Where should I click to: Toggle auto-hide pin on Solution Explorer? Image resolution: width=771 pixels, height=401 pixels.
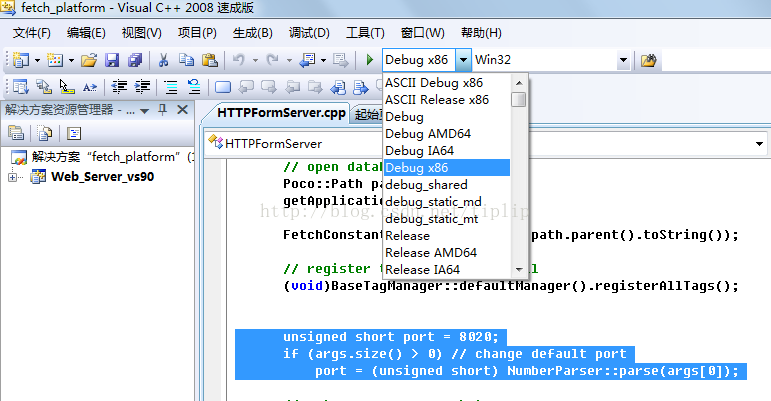163,110
